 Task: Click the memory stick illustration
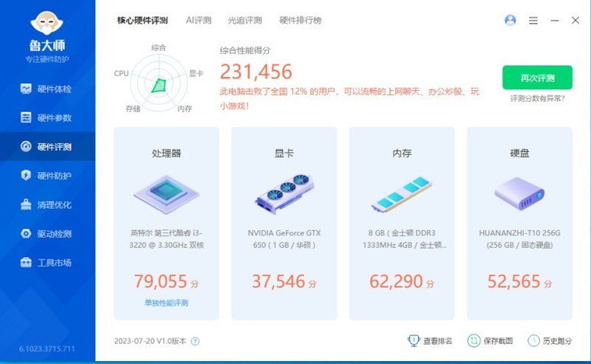point(402,193)
